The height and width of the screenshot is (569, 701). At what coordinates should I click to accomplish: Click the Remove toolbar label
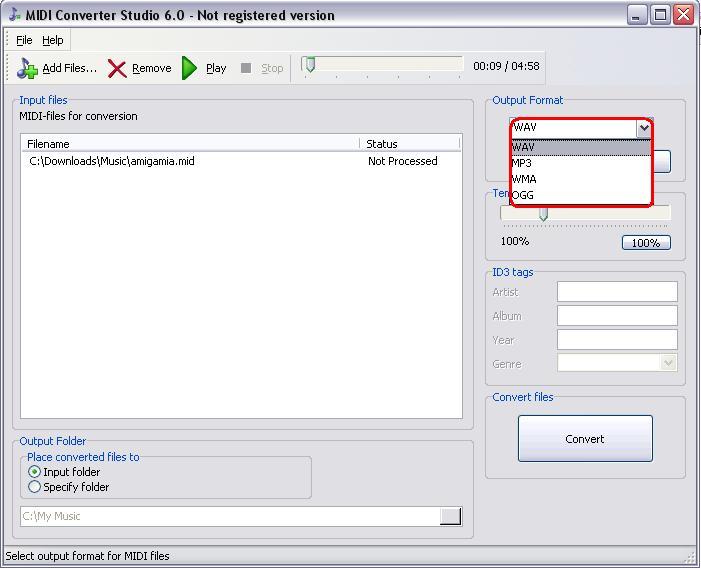pos(152,68)
